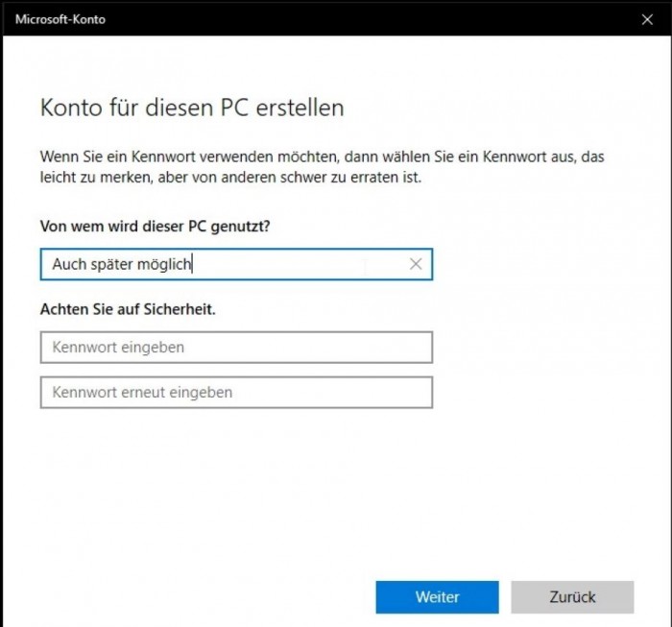
Task: Click the 'Microsoft-Konto' window title text
Action: (60, 19)
